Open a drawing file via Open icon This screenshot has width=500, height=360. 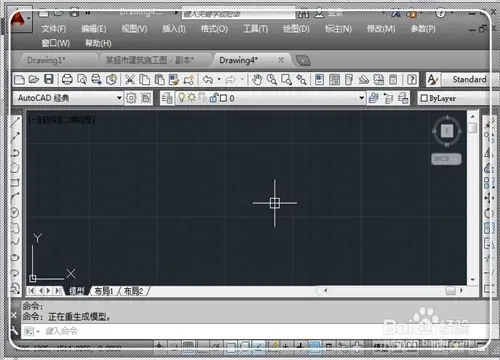(34, 80)
